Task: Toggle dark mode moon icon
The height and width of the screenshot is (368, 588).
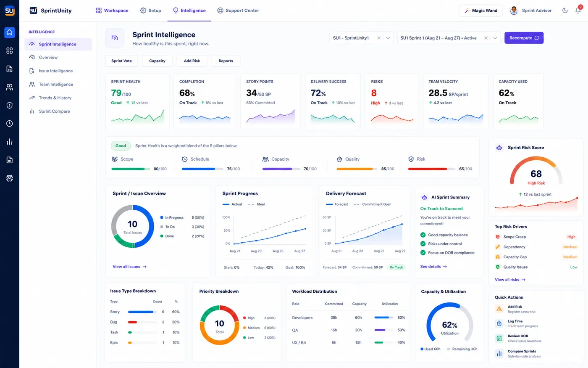Action: (565, 11)
